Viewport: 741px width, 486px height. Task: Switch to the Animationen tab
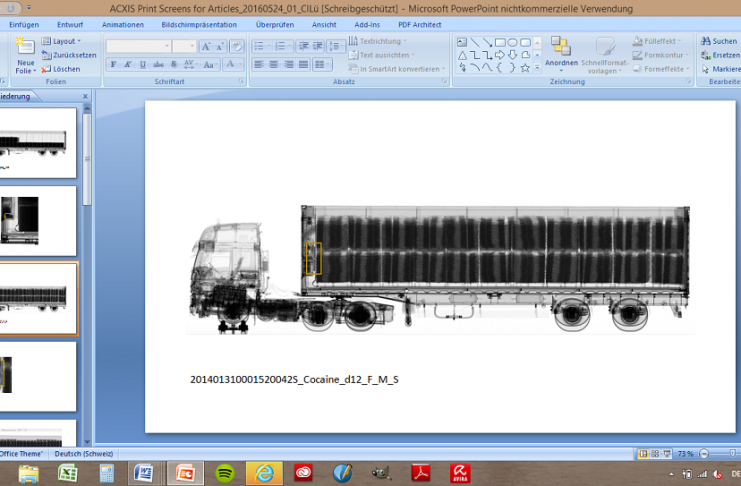coord(122,24)
